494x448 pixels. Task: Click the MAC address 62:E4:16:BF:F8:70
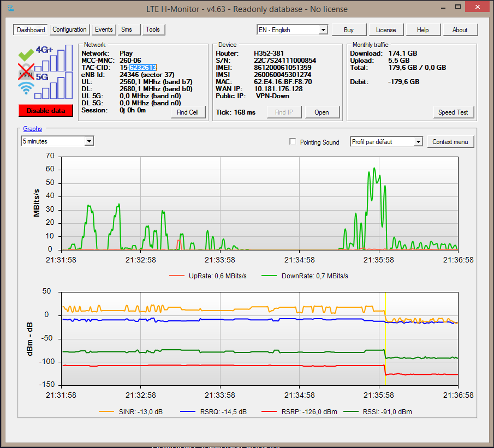[x=283, y=82]
